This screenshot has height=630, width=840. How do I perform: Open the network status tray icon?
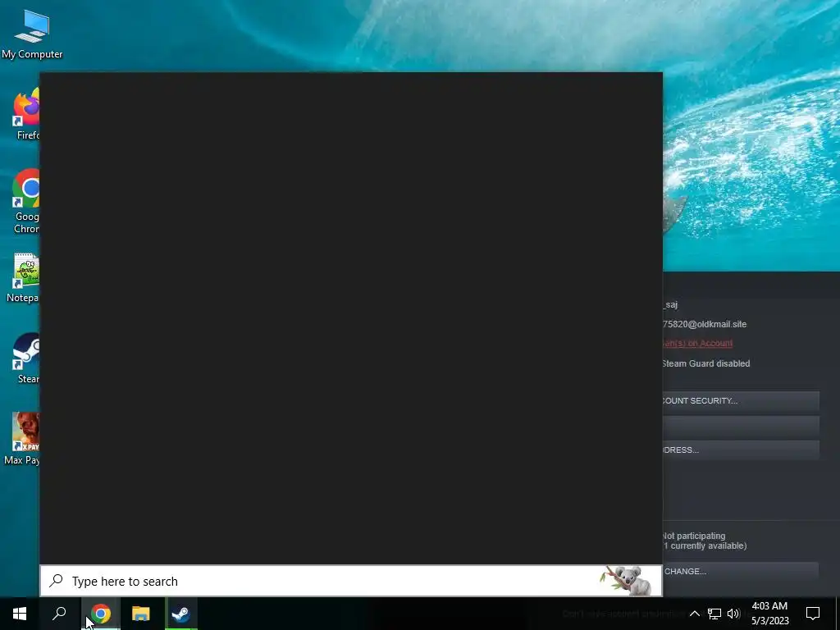(714, 614)
